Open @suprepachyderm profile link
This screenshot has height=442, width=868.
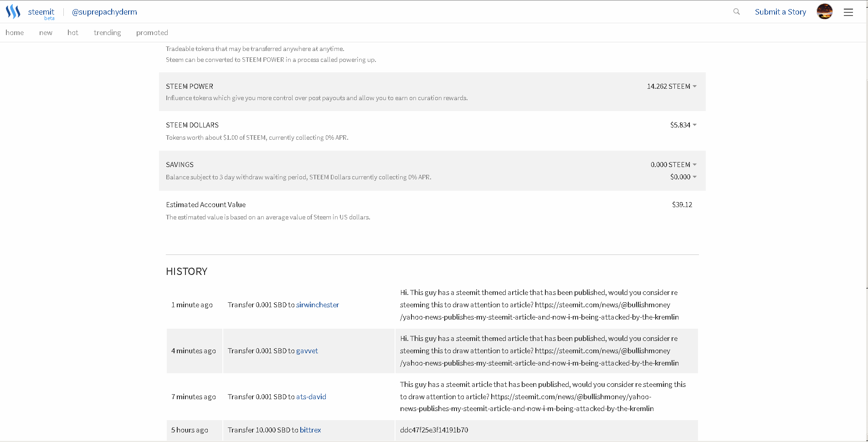(104, 12)
